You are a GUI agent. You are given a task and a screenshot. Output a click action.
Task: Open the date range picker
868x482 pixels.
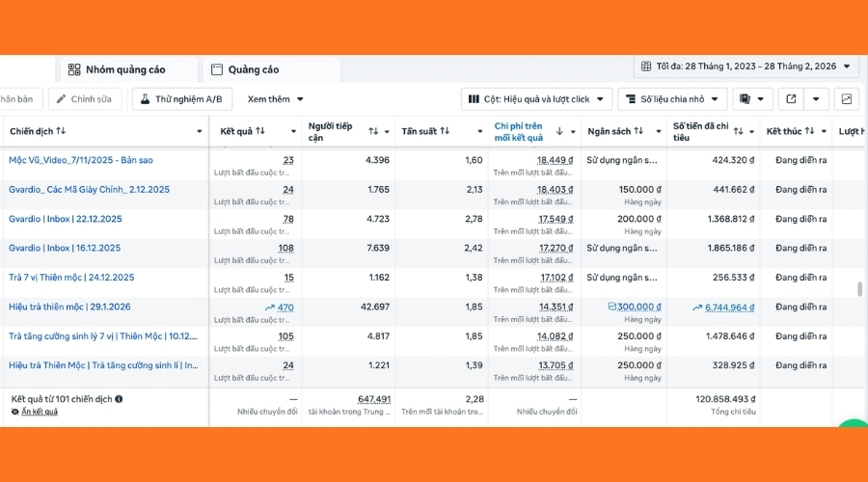point(746,67)
